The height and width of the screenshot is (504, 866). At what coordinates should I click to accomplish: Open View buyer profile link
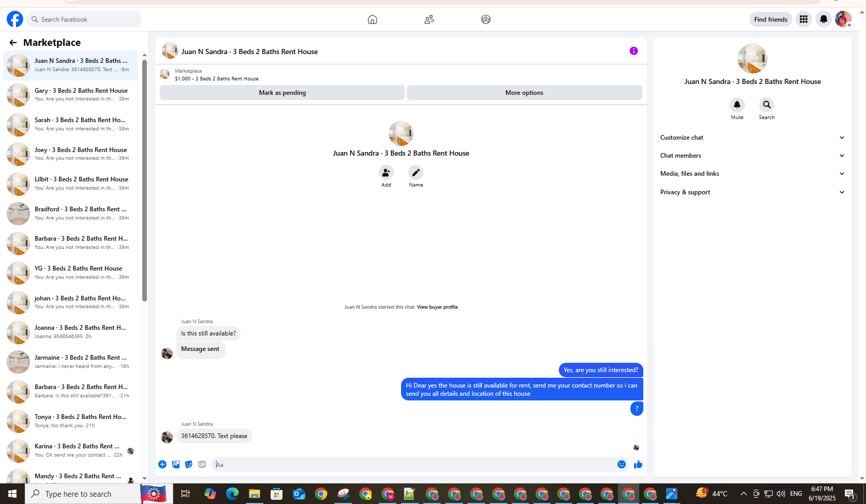pos(437,307)
